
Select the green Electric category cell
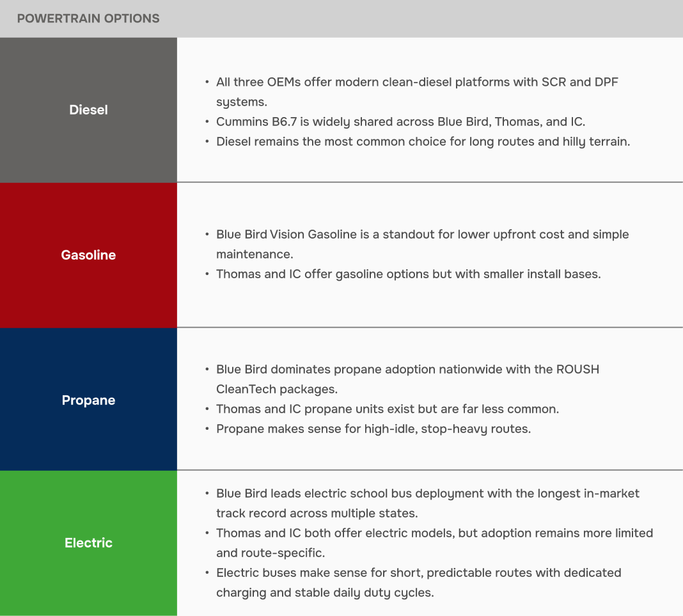click(88, 543)
